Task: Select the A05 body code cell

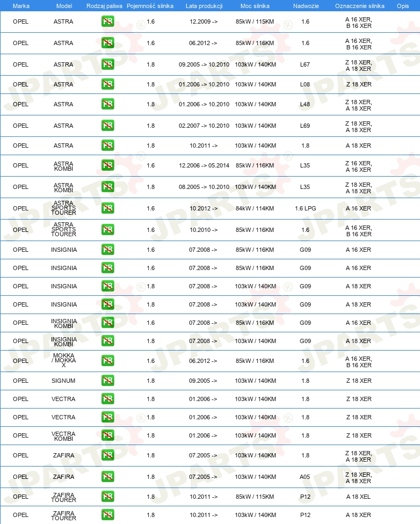Action: (305, 477)
